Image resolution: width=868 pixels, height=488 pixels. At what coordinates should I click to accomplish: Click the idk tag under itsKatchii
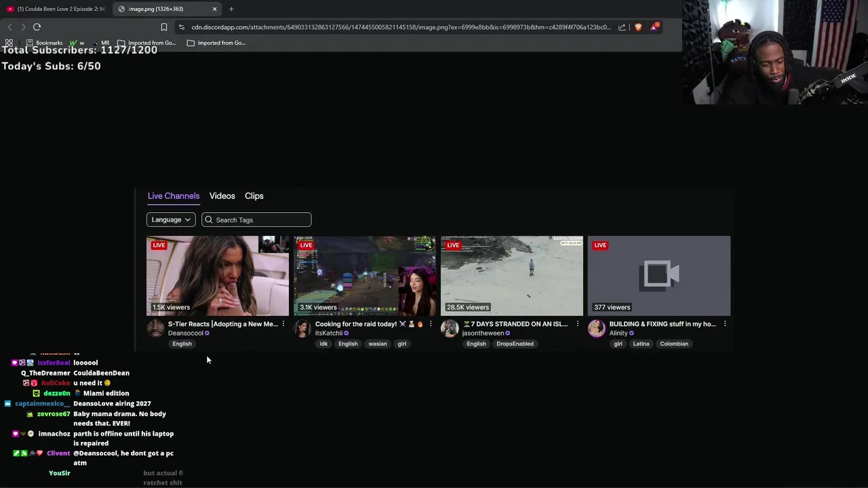click(x=323, y=344)
